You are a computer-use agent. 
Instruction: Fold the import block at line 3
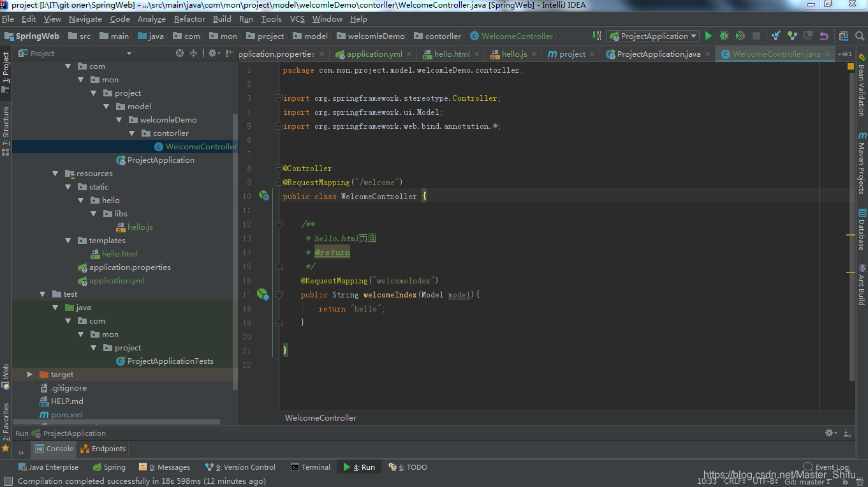[x=279, y=98]
